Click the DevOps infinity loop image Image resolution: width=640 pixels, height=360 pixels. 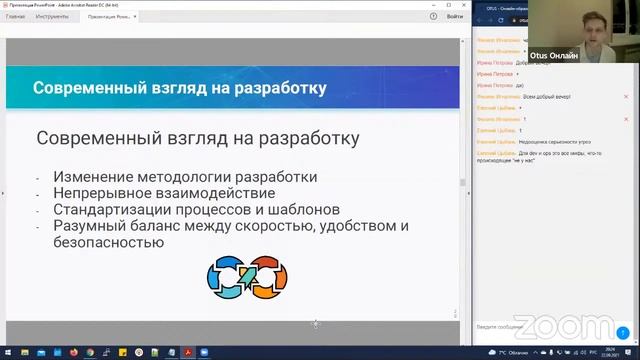pyautogui.click(x=247, y=277)
